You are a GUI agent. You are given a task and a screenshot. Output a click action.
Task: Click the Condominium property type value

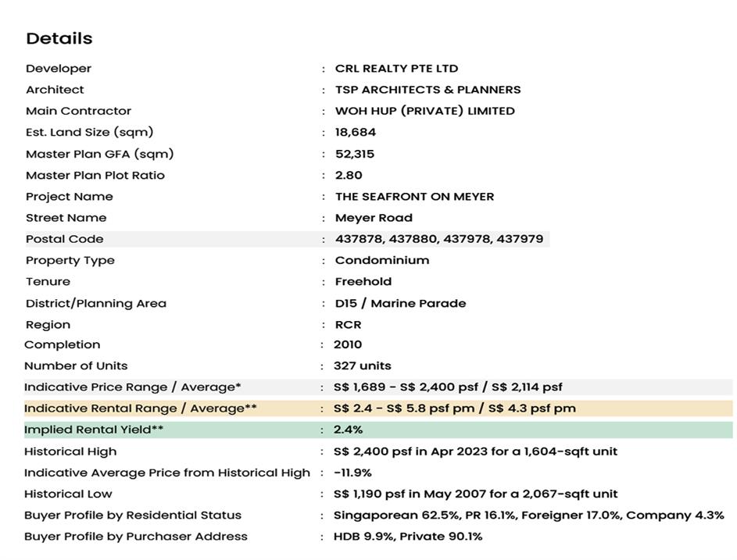click(382, 260)
